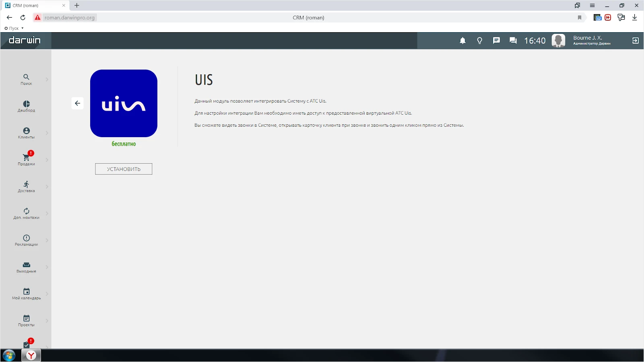The image size is (644, 362).
Task: Expand the Мой календарь submenu chevron
Action: (x=47, y=294)
